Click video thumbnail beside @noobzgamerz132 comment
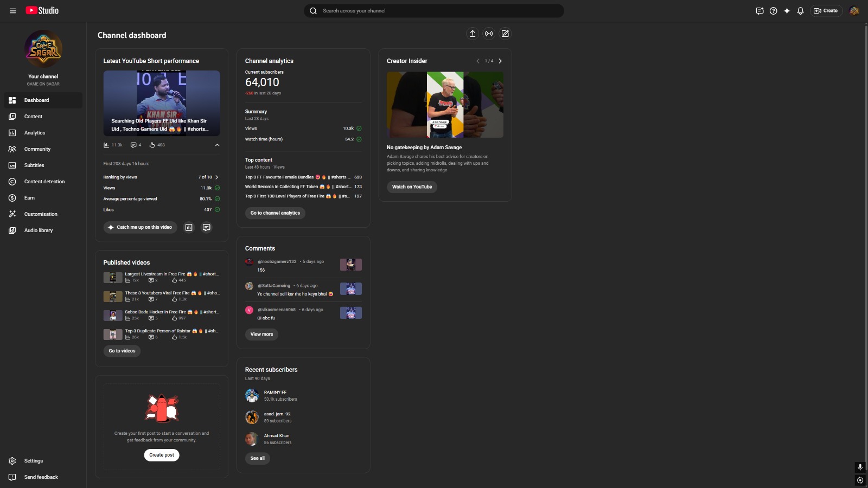This screenshot has height=488, width=868. point(351,265)
